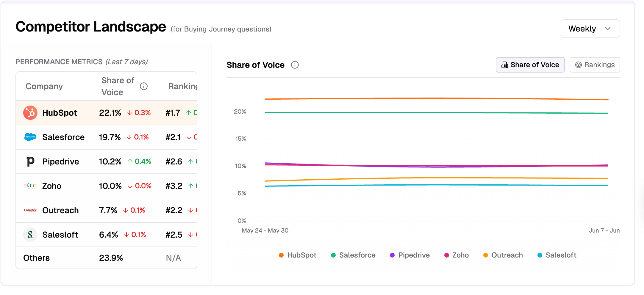The width and height of the screenshot is (644, 295).
Task: Click info icon in Share of Voice column header
Action: [144, 86]
